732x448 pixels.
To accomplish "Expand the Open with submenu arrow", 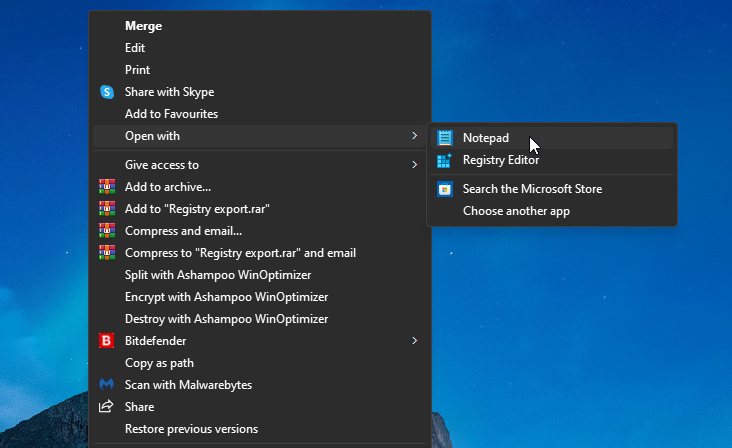I will (414, 136).
